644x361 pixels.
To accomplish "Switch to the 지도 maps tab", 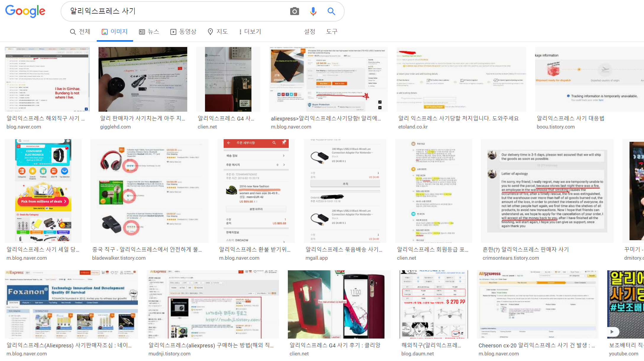I will coord(218,32).
